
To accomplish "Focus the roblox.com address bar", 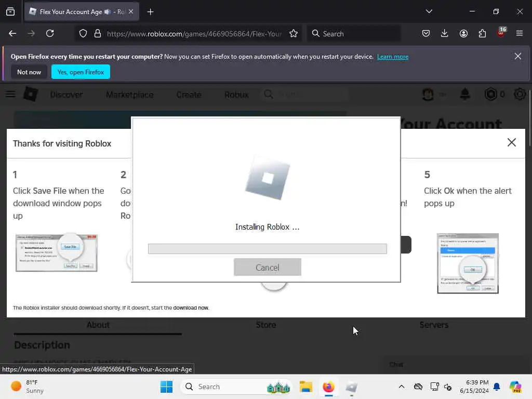I will tap(194, 34).
